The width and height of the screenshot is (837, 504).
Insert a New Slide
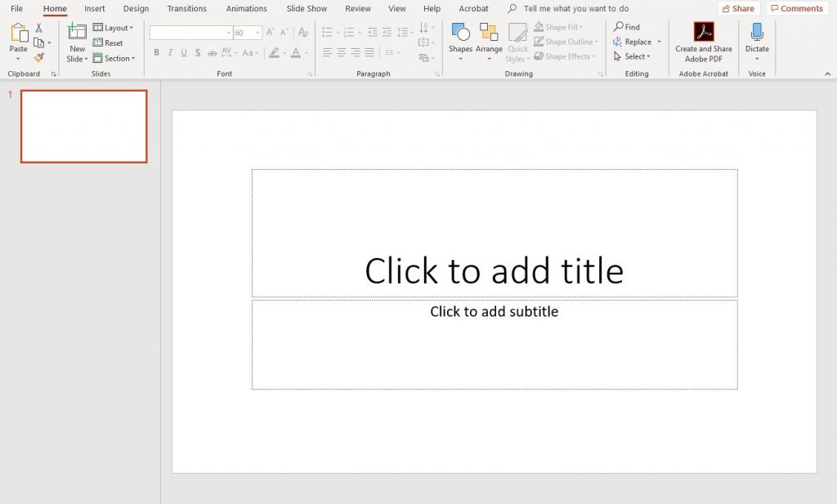77,33
